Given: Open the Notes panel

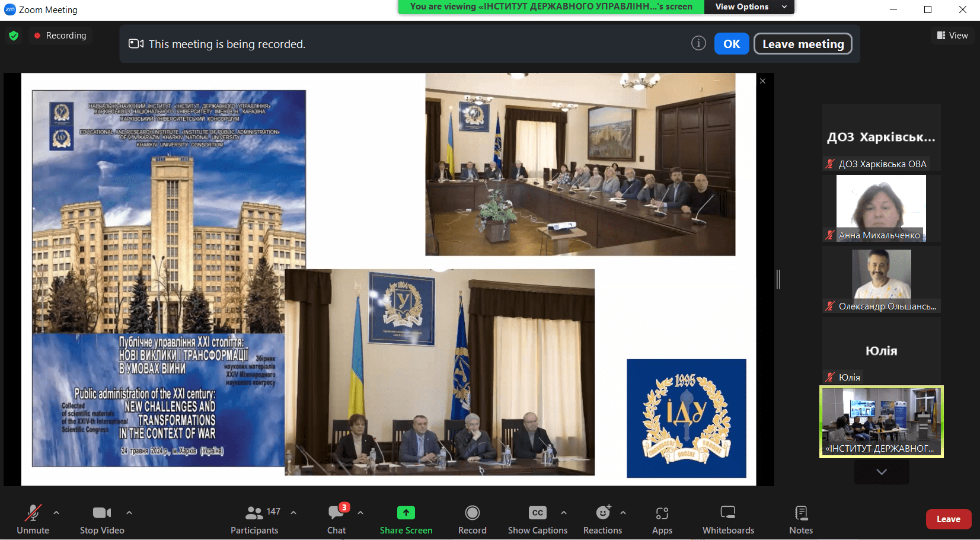Looking at the screenshot, I should click(x=801, y=519).
